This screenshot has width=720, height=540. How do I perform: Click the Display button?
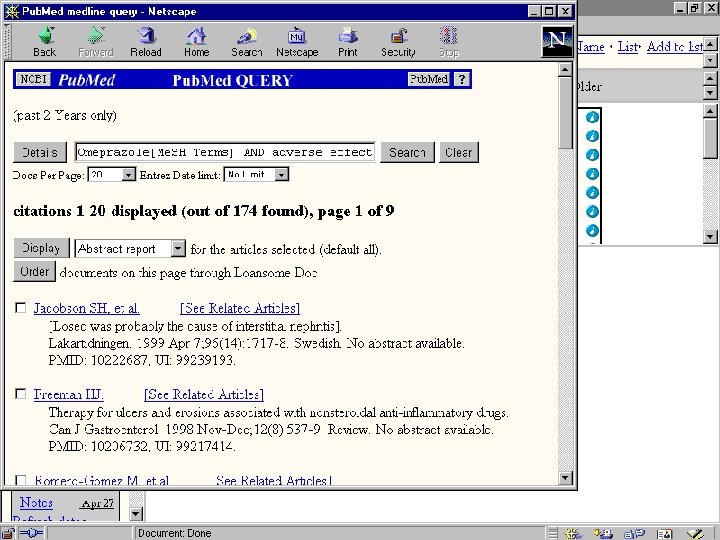click(41, 248)
